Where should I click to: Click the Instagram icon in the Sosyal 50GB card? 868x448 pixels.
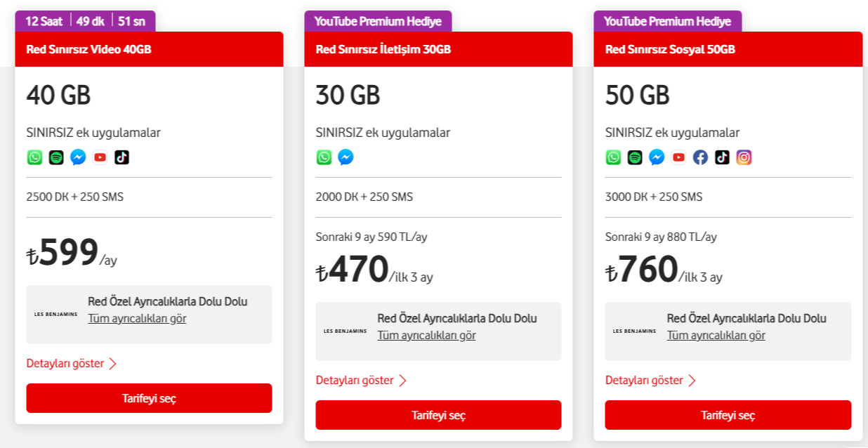coord(744,157)
